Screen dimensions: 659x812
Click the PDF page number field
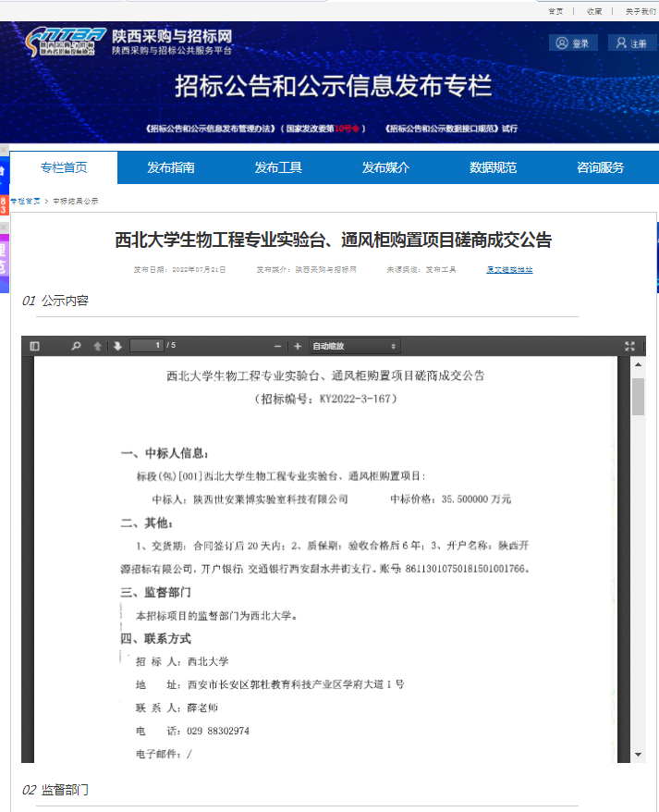(146, 346)
